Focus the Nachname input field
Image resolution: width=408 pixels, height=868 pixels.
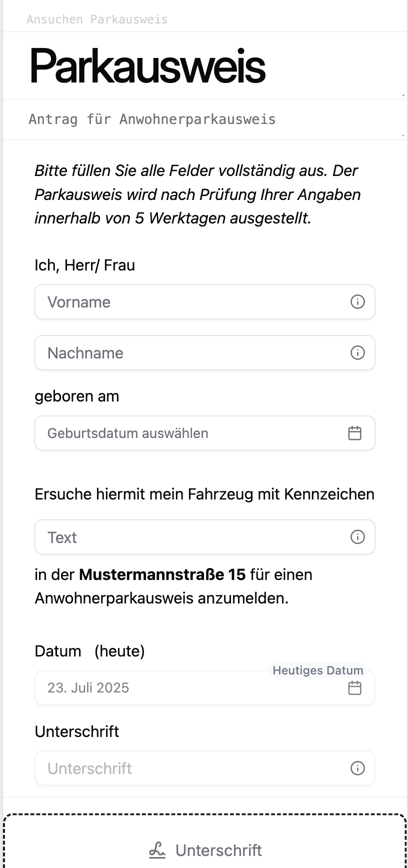click(190, 353)
